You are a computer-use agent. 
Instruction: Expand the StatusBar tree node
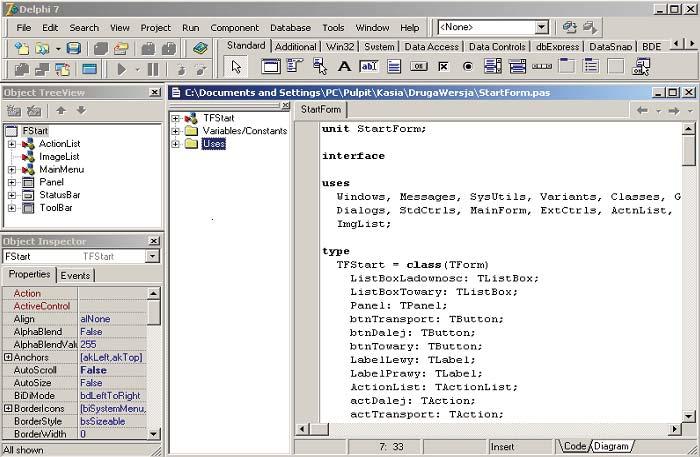tap(12, 195)
